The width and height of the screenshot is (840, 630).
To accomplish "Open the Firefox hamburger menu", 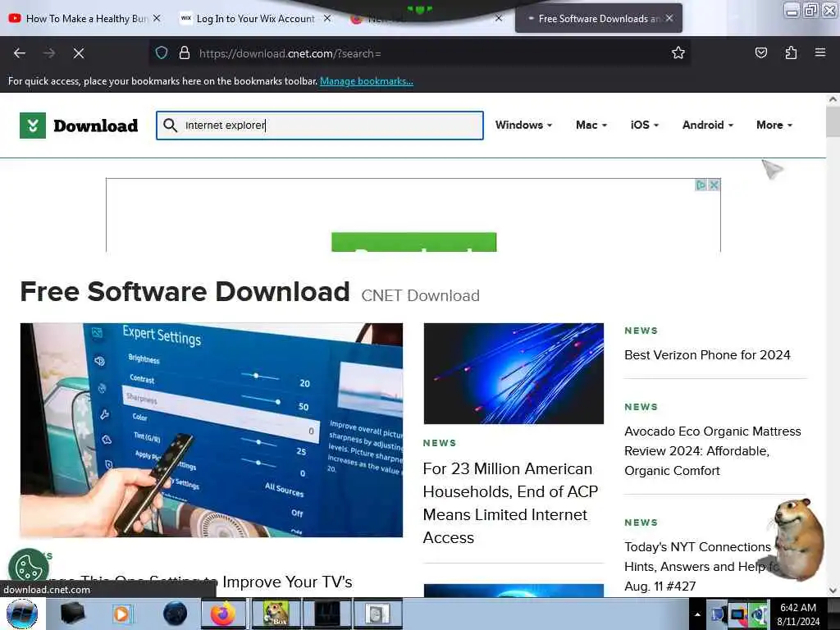I will coord(820,52).
